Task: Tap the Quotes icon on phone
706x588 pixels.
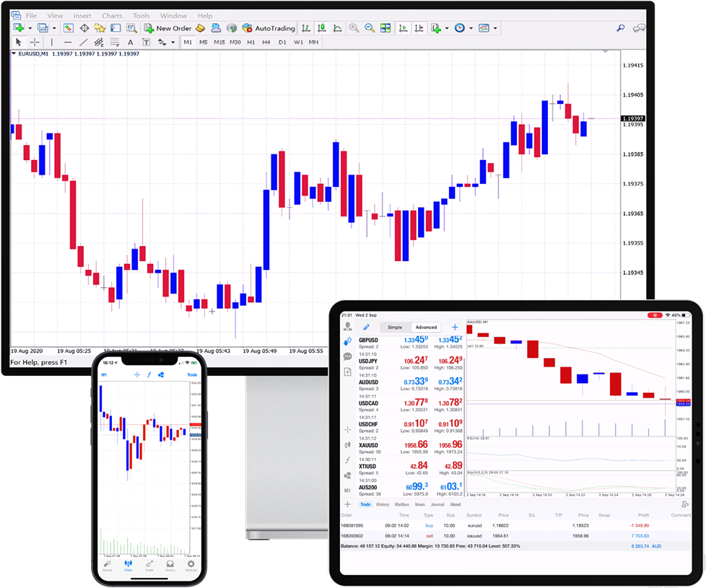Action: pyautogui.click(x=107, y=566)
